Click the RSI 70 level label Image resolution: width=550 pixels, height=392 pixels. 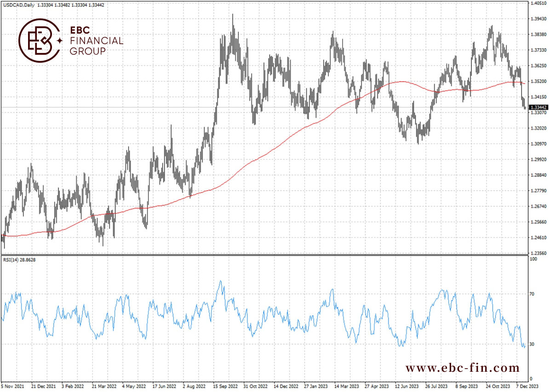click(x=532, y=294)
